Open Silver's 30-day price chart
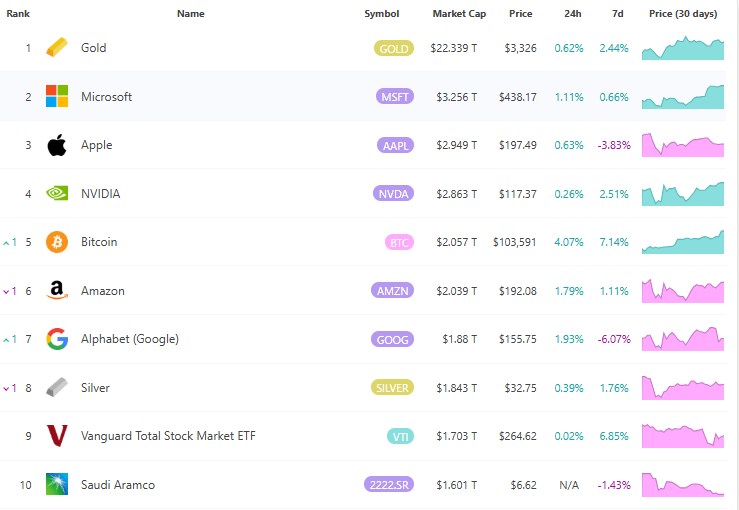The width and height of the screenshot is (739, 510). tap(682, 387)
